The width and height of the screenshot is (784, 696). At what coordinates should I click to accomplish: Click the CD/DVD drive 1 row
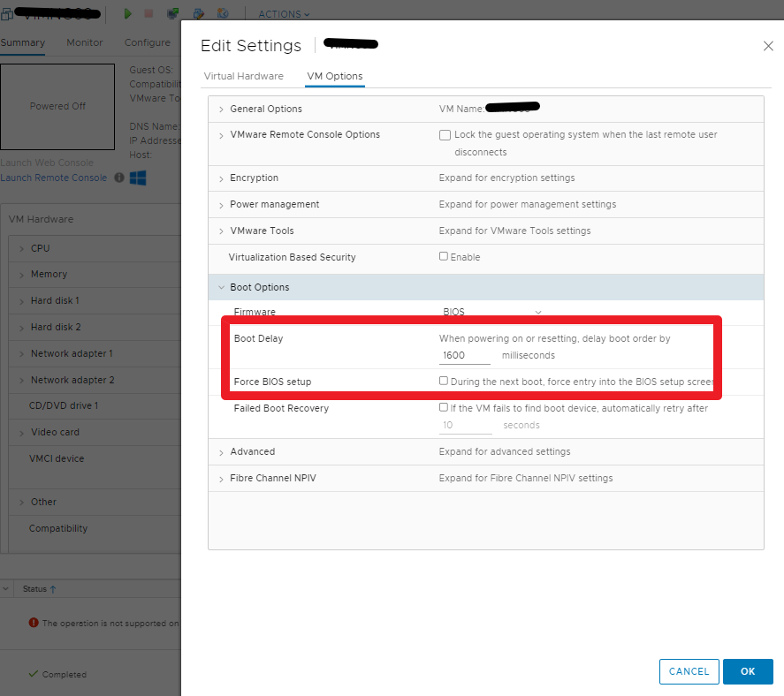(95, 405)
